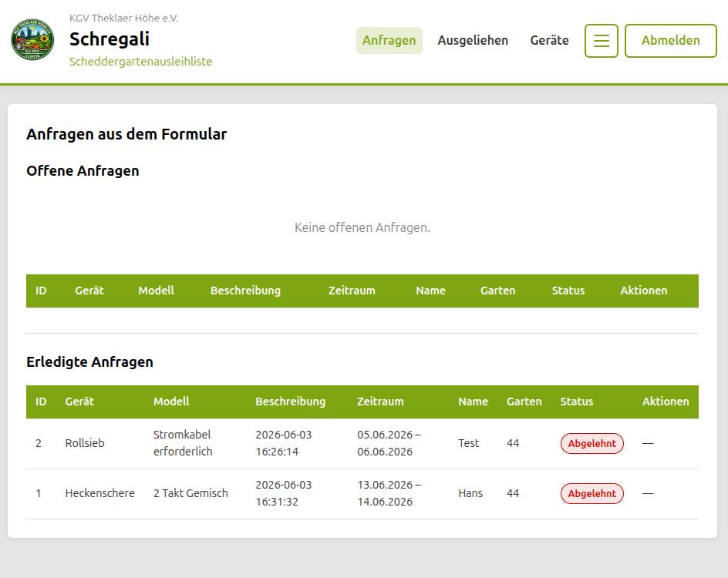Click the Schregali site title
This screenshot has height=578, width=728.
click(110, 39)
